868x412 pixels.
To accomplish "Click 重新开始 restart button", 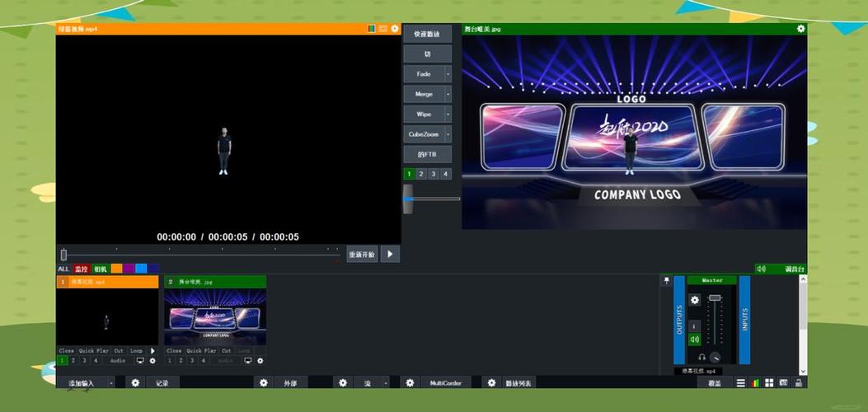I will click(362, 255).
